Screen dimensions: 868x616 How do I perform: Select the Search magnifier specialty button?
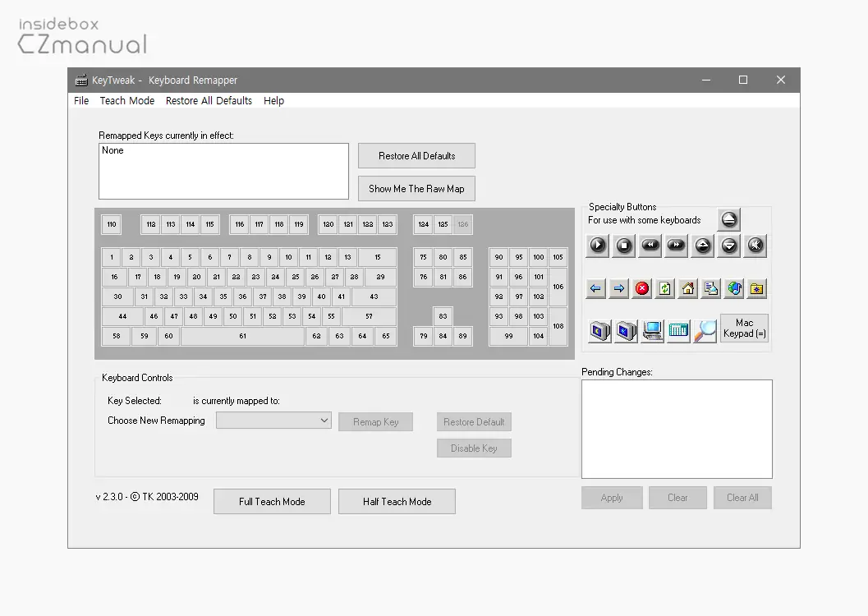coord(705,330)
